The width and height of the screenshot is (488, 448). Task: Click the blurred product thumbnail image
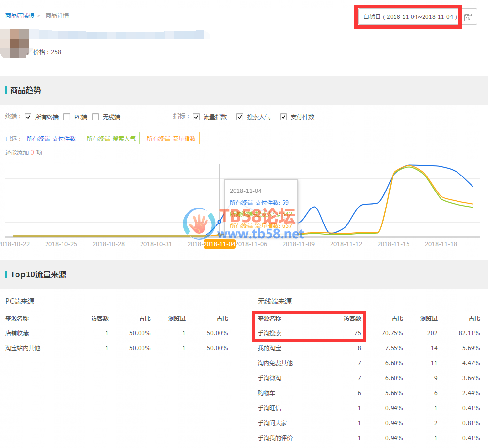point(15,44)
